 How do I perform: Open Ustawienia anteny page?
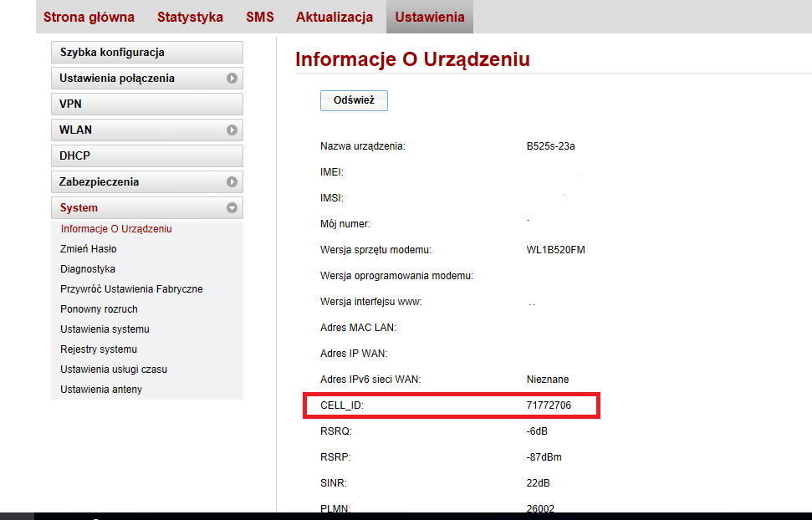[x=101, y=390]
